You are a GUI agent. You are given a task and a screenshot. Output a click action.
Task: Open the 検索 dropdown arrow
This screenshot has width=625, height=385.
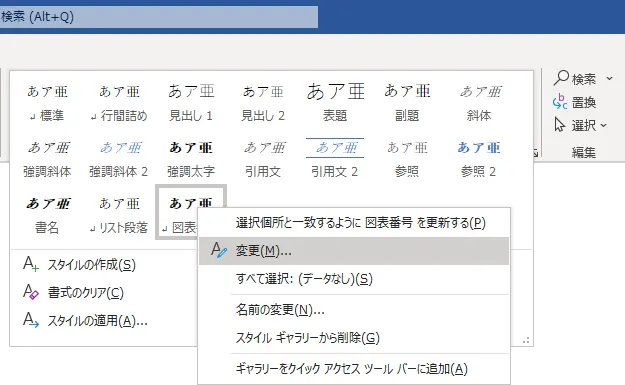click(609, 79)
